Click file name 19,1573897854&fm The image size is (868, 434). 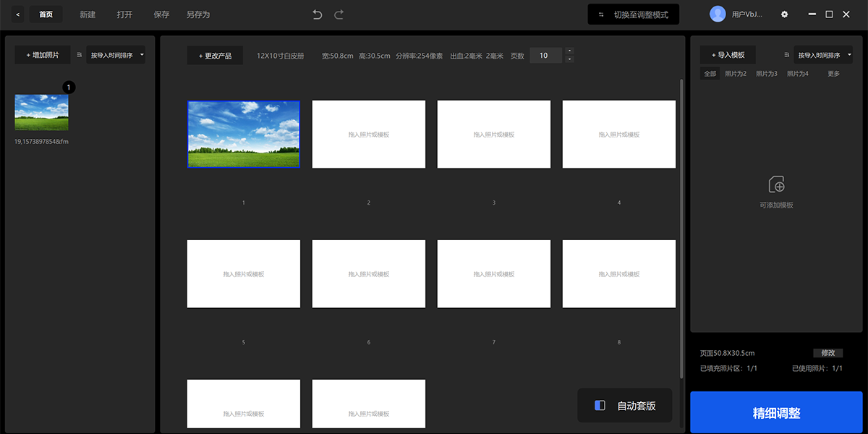[x=41, y=141]
